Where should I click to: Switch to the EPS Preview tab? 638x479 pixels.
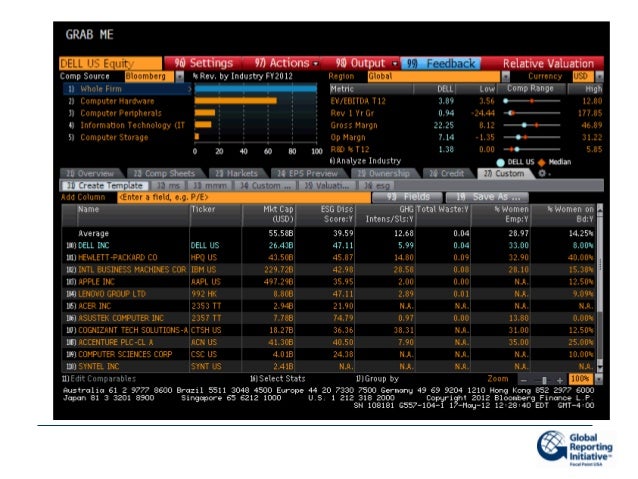point(308,173)
